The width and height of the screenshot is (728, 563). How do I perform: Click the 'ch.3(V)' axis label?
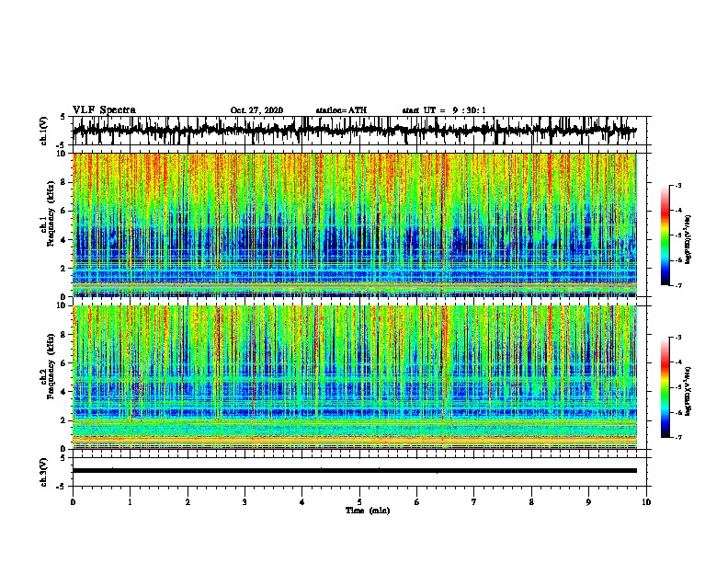[x=44, y=472]
